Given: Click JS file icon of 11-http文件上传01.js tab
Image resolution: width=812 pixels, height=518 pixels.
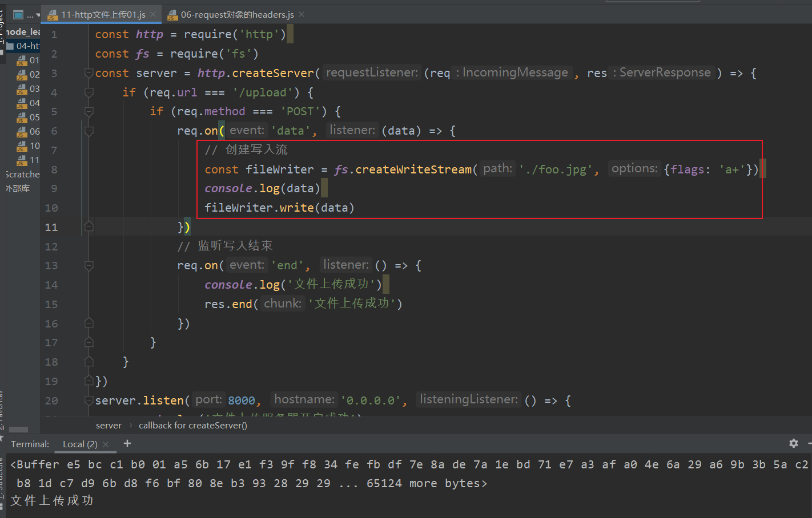Looking at the screenshot, I should click(53, 15).
